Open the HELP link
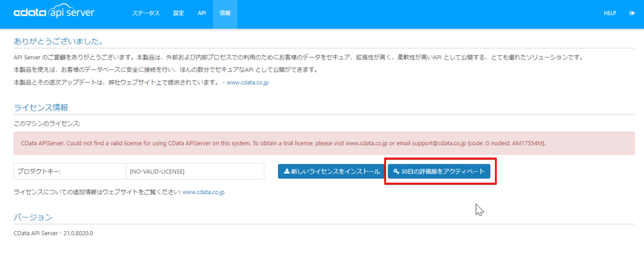This screenshot has width=644, height=259. (610, 13)
